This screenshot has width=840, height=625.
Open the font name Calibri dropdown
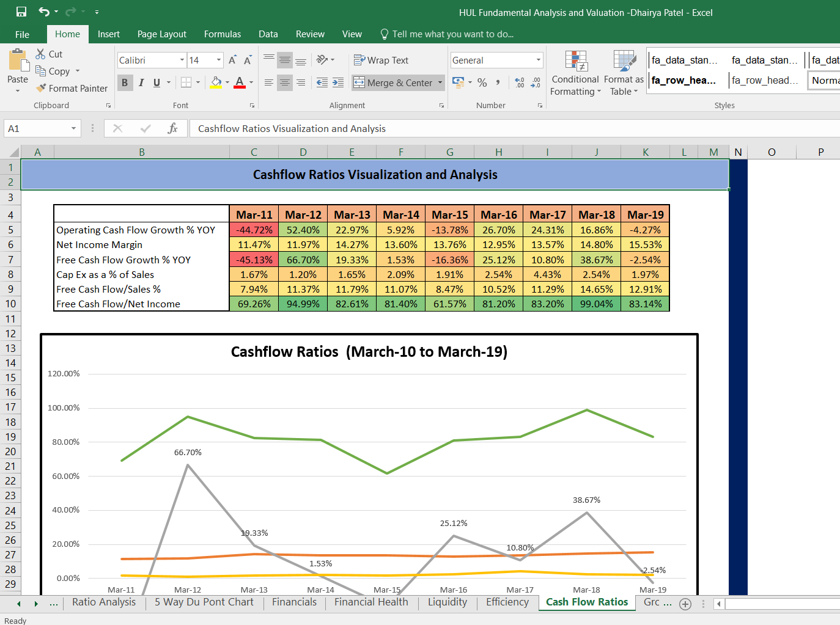(182, 60)
